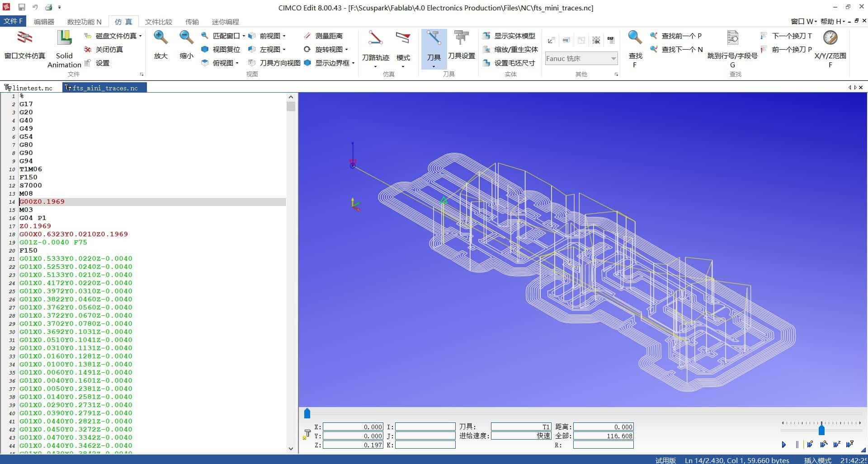Open the 匹配窗口 fit window dropdown
Image resolution: width=868 pixels, height=464 pixels.
(x=244, y=36)
